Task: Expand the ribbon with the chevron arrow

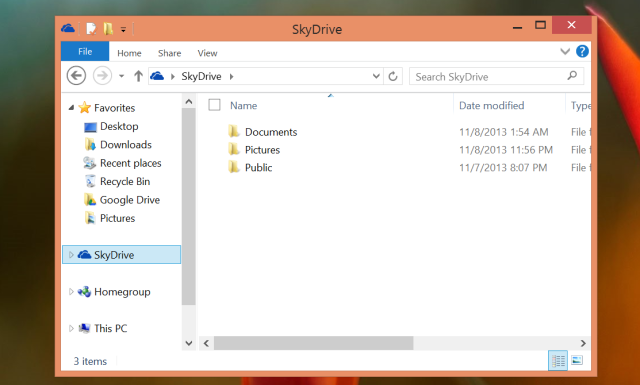Action: 565,51
